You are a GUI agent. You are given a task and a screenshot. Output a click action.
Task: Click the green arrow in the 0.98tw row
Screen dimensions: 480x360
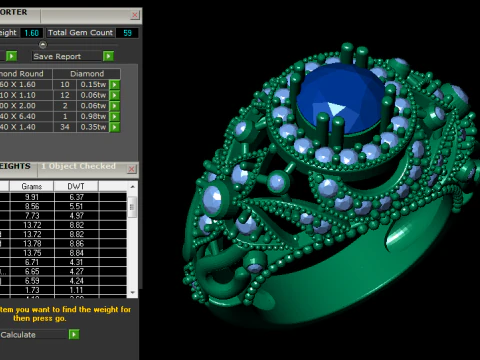click(x=114, y=116)
